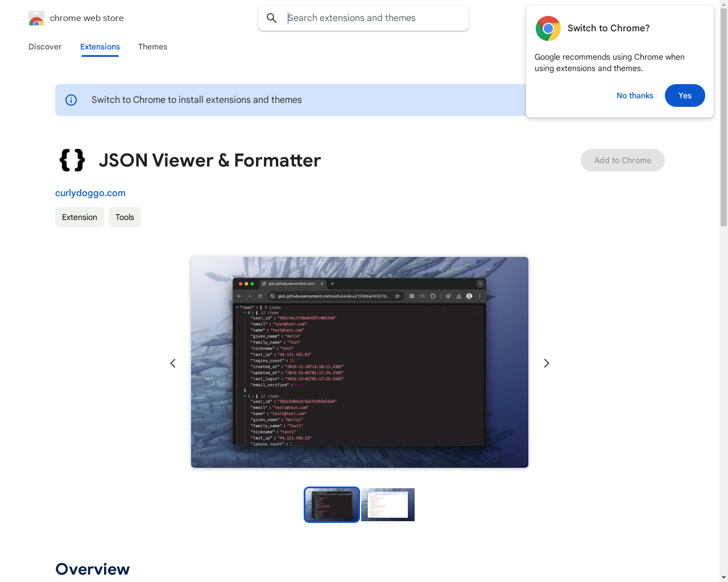Click the chrome web store title text

click(x=87, y=18)
